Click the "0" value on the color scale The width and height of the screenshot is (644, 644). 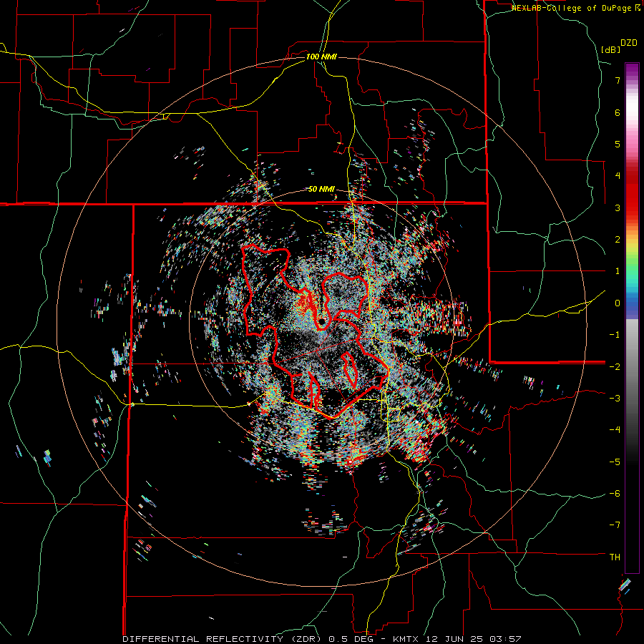point(618,303)
